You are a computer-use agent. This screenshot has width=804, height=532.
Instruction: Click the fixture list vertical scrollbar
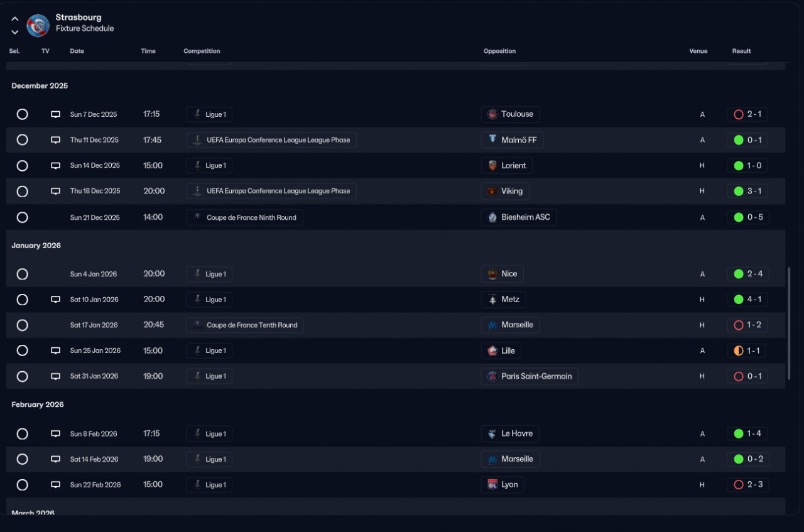[x=789, y=323]
